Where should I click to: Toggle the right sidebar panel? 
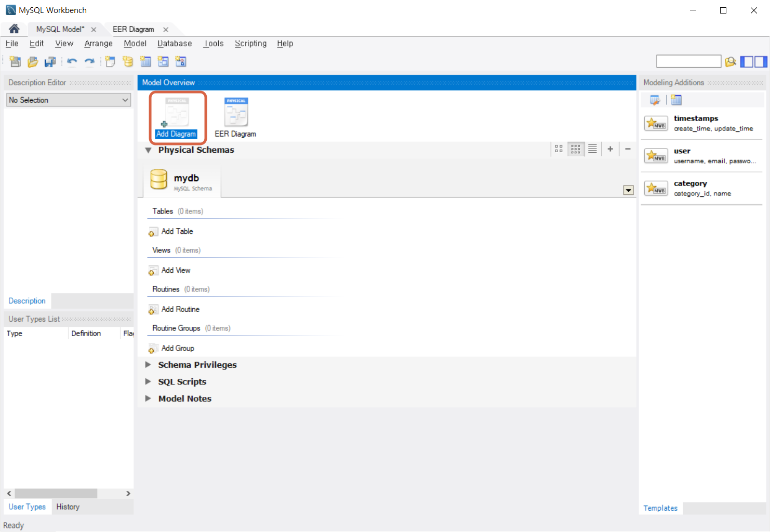(x=761, y=62)
